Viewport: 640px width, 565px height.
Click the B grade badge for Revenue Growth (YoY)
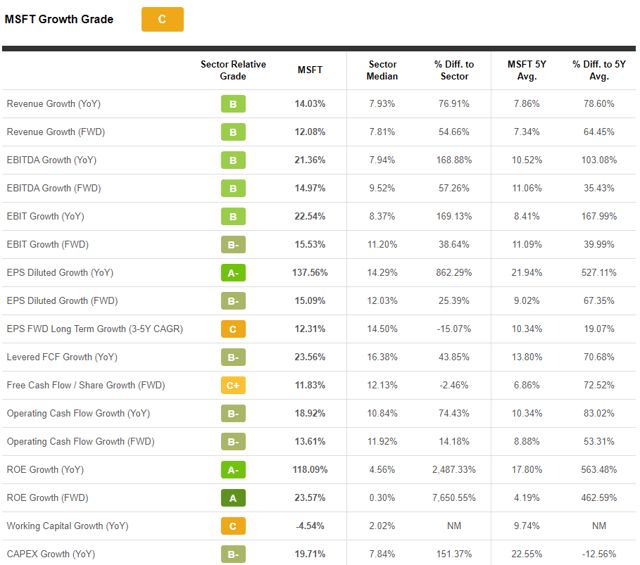pos(233,104)
